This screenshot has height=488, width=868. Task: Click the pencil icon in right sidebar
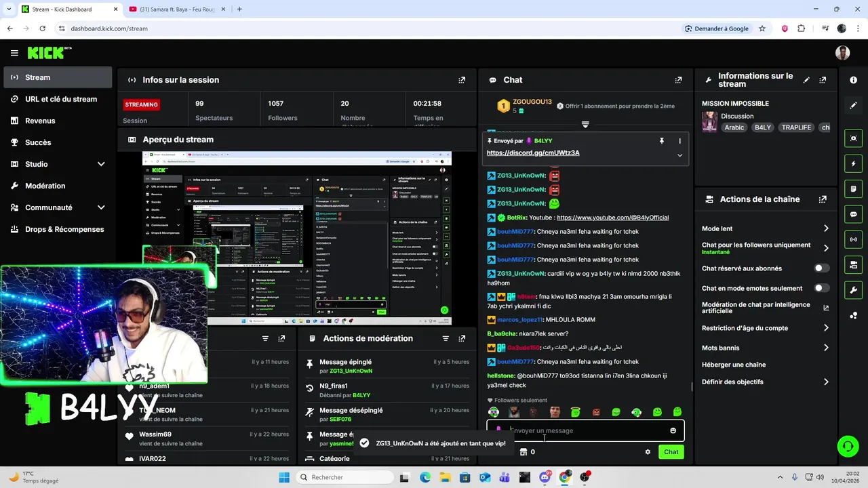click(x=853, y=105)
